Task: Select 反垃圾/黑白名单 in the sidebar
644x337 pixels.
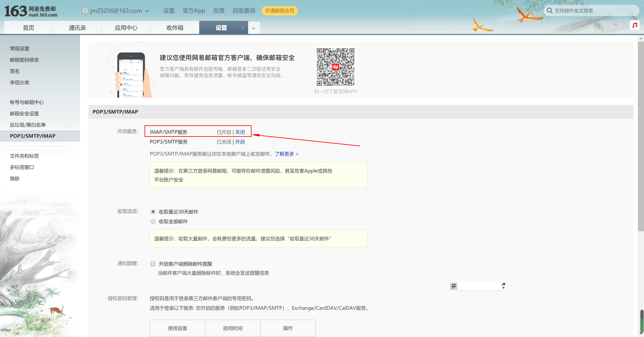Action: [28, 125]
